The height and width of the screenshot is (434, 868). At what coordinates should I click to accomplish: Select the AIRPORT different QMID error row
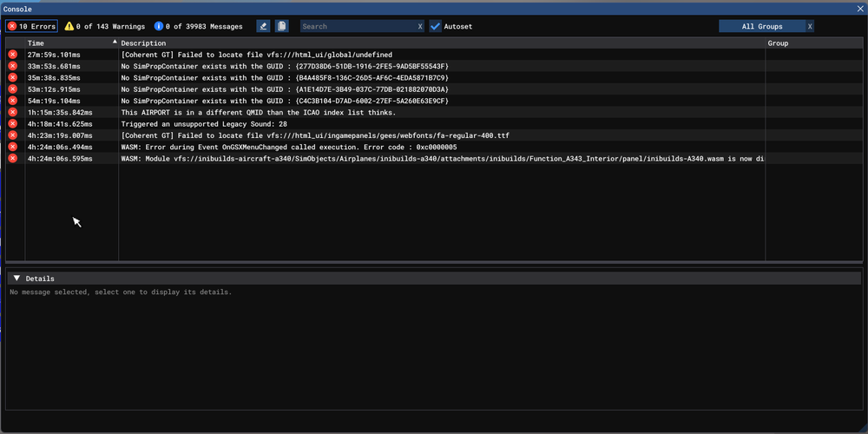259,113
